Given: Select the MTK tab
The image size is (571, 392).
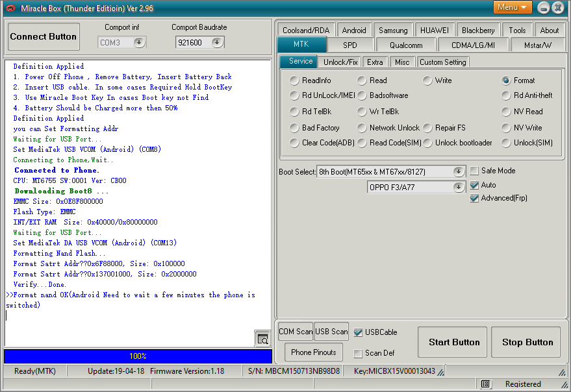Looking at the screenshot, I should (301, 44).
